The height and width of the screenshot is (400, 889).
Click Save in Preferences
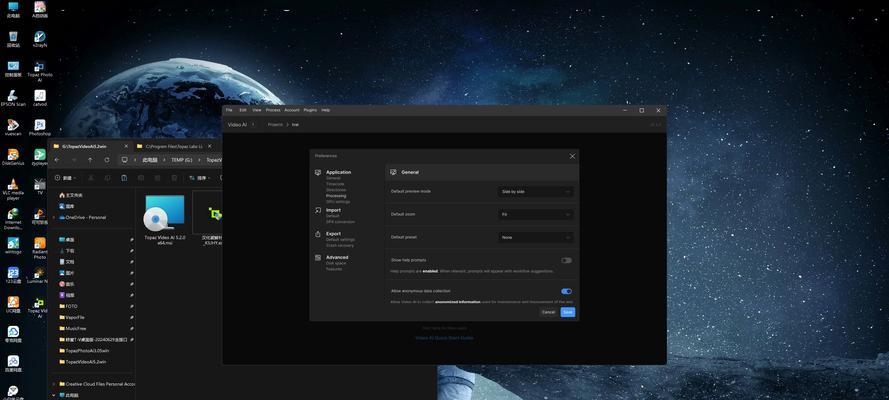(x=568, y=312)
